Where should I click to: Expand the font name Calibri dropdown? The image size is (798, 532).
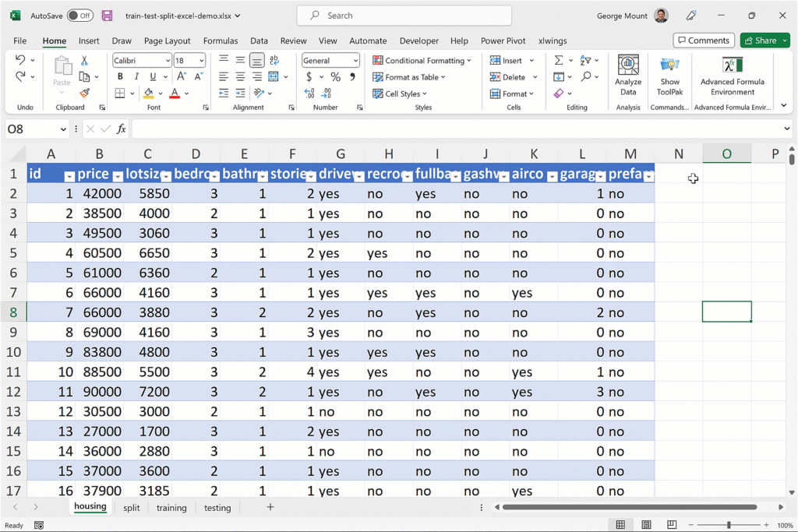pos(168,61)
